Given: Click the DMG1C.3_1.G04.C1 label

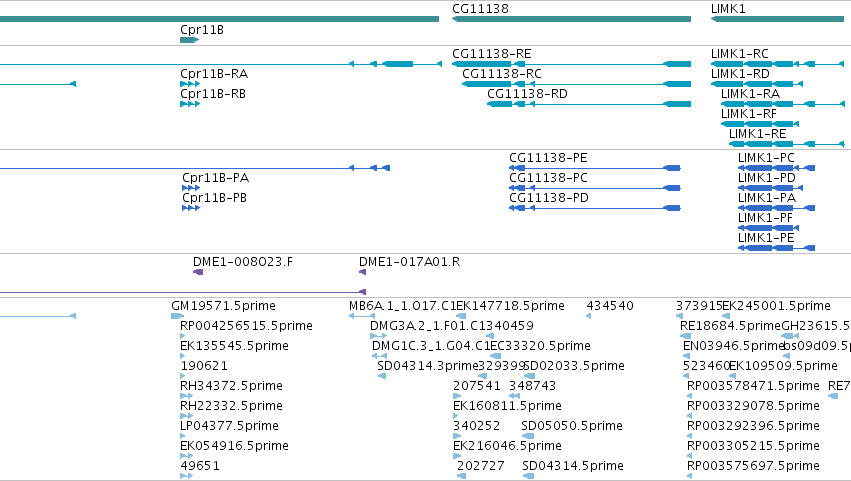Looking at the screenshot, I should tap(431, 346).
